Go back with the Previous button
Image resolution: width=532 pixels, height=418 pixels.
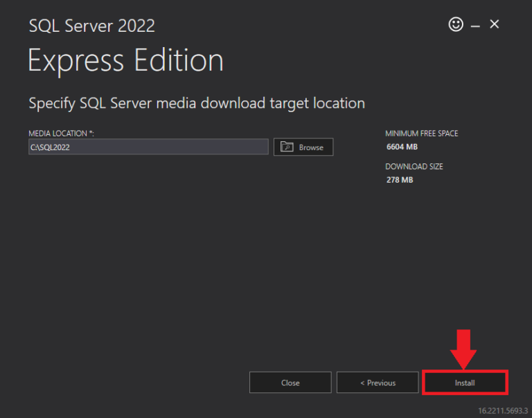[x=378, y=383]
